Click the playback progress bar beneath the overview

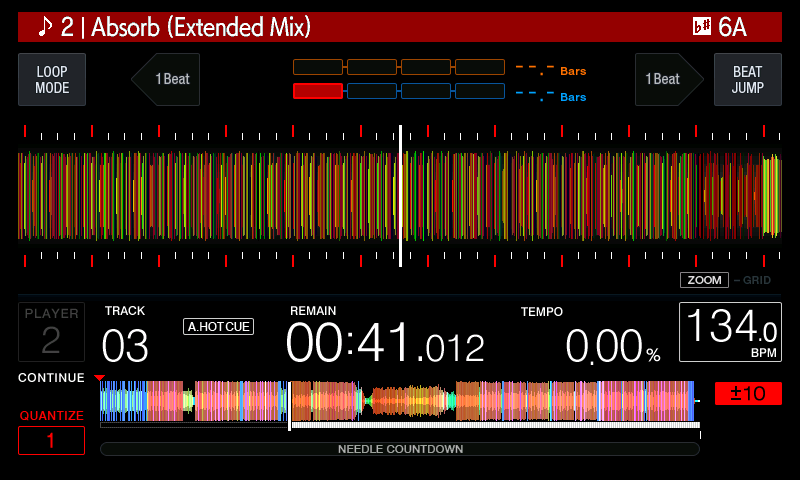(400, 425)
